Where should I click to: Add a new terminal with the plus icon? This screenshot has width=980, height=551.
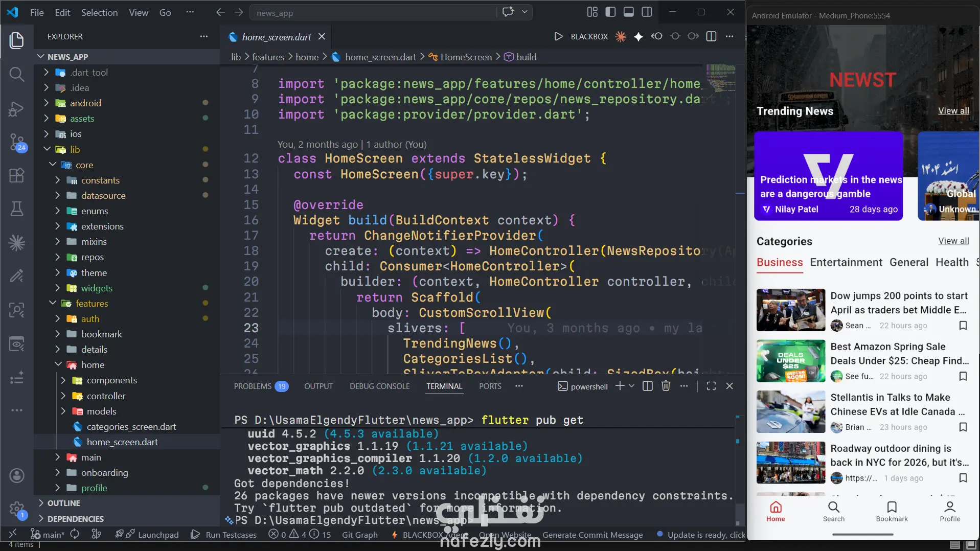[620, 386]
